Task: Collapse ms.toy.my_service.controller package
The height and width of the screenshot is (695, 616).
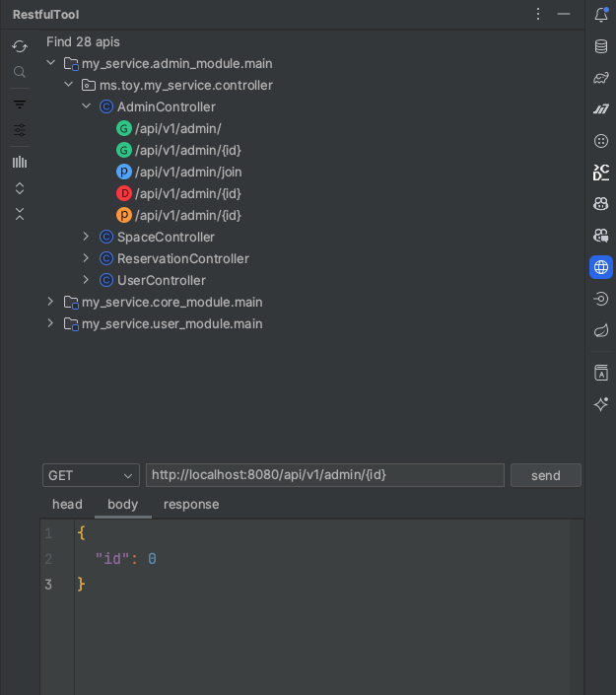Action: pos(69,84)
